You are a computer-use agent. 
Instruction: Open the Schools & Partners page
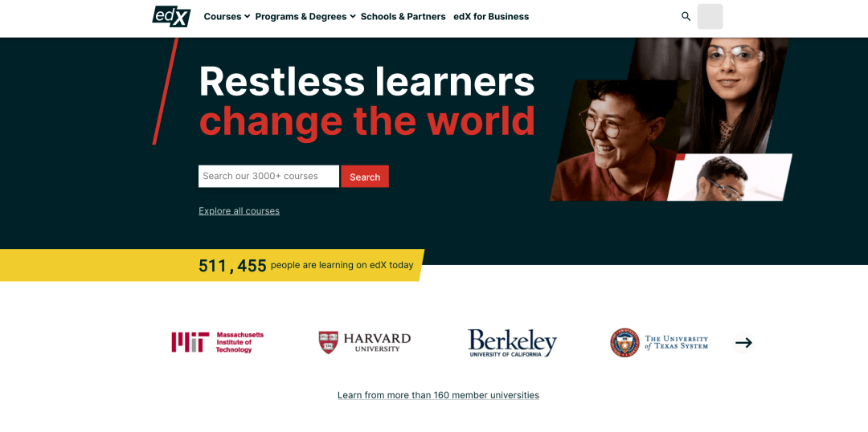pos(403,16)
